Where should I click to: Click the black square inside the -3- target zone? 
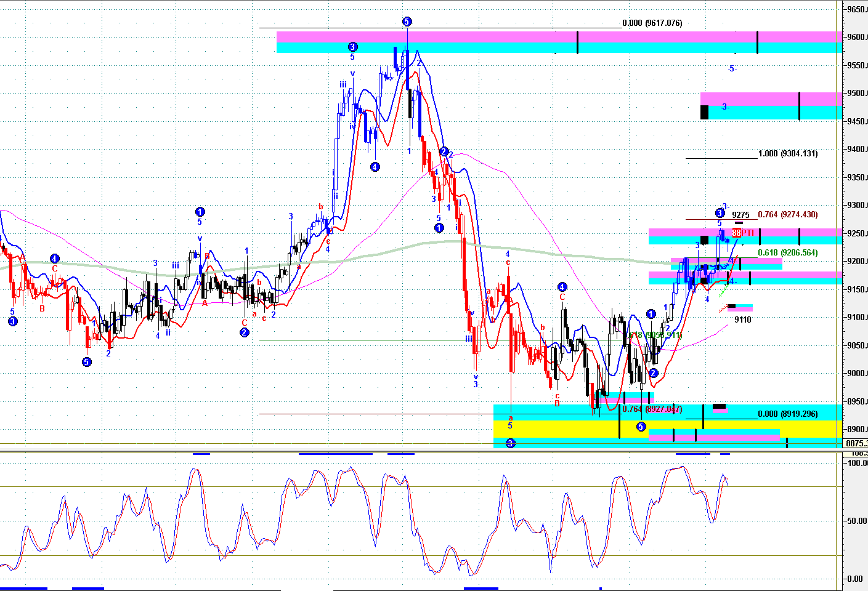click(704, 113)
